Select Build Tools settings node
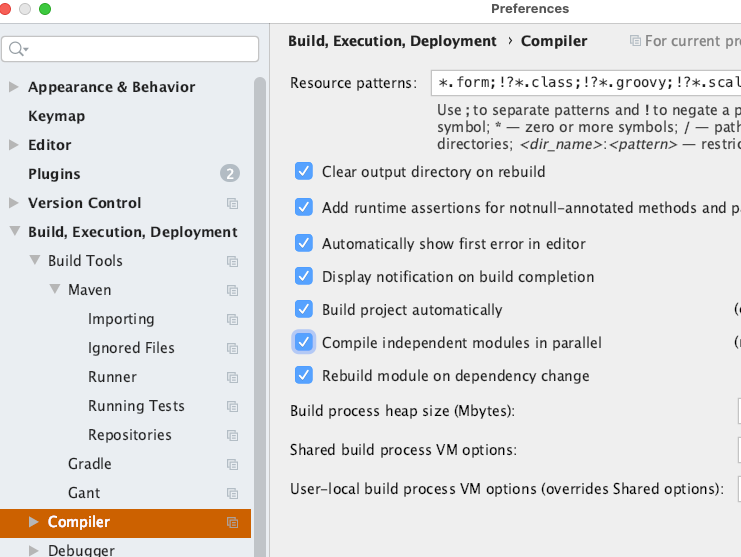Viewport: 741px width, 557px height. pos(86,261)
